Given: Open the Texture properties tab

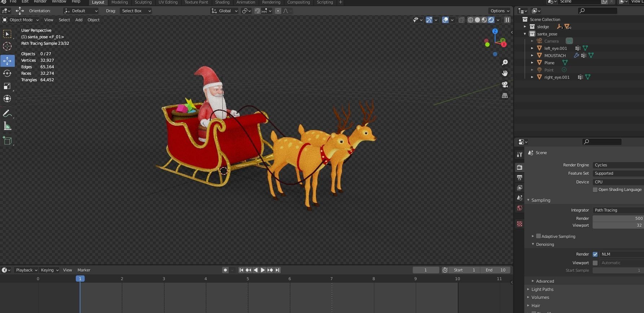Looking at the screenshot, I should tap(520, 224).
